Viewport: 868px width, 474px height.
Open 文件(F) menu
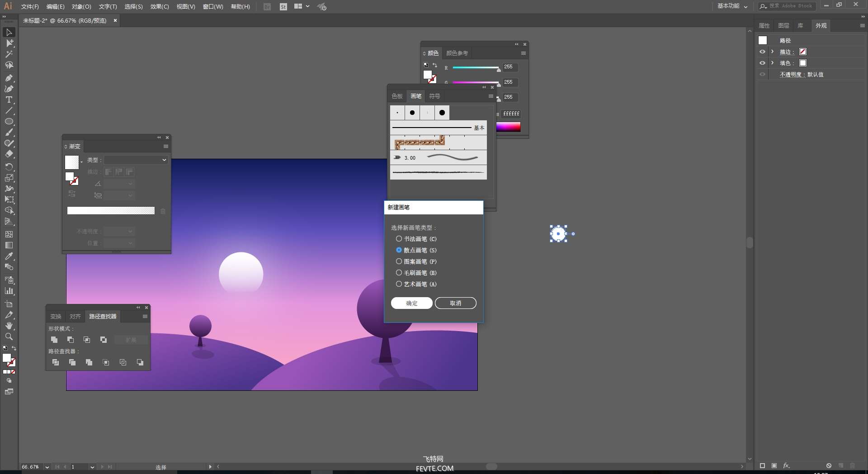pos(30,6)
